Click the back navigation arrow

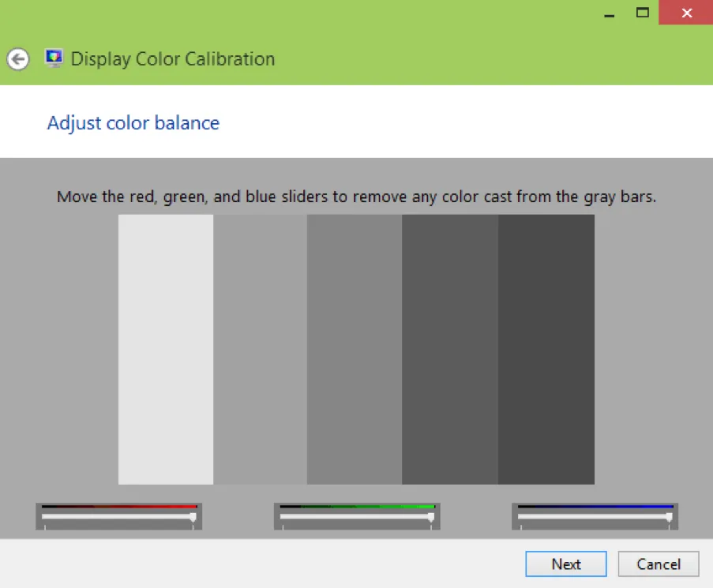click(17, 59)
